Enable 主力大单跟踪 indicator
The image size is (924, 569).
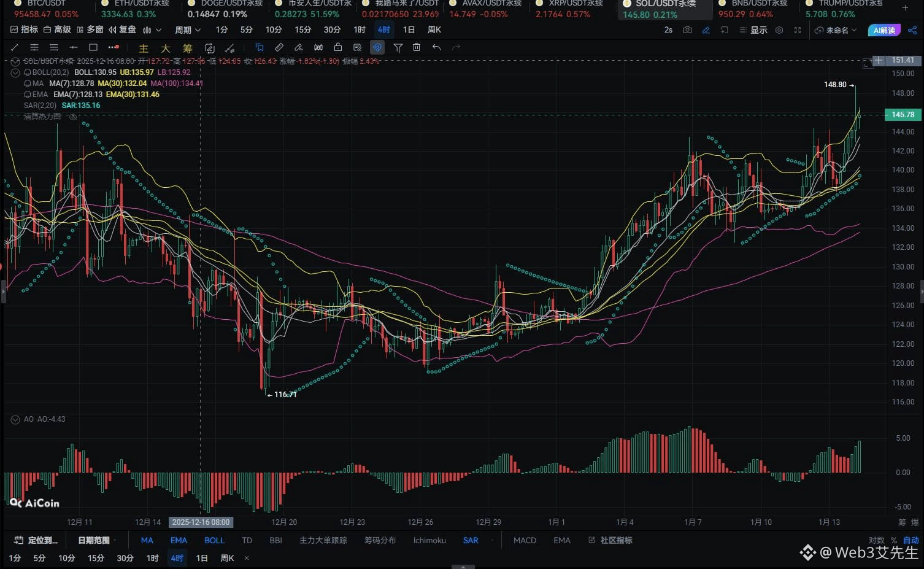[x=323, y=540]
